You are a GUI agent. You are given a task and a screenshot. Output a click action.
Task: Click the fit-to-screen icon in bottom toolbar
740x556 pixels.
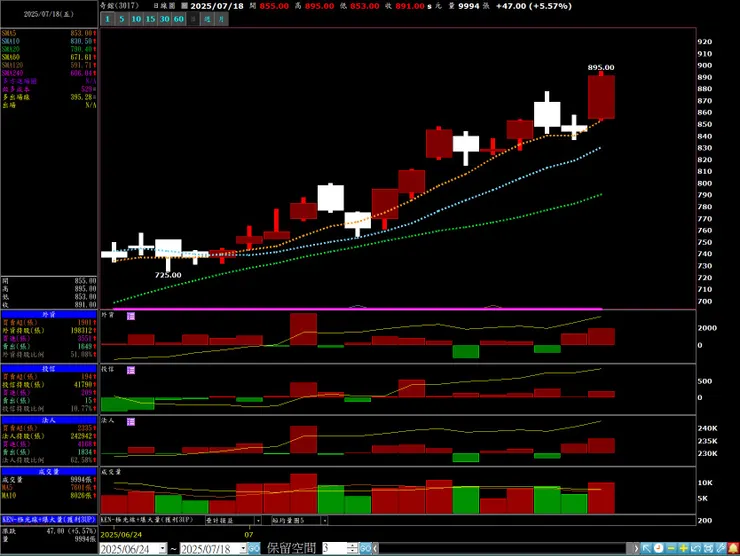point(708,548)
